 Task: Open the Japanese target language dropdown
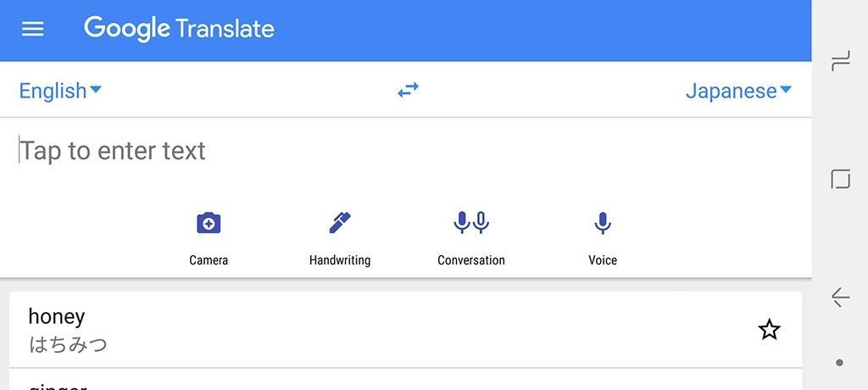click(738, 91)
